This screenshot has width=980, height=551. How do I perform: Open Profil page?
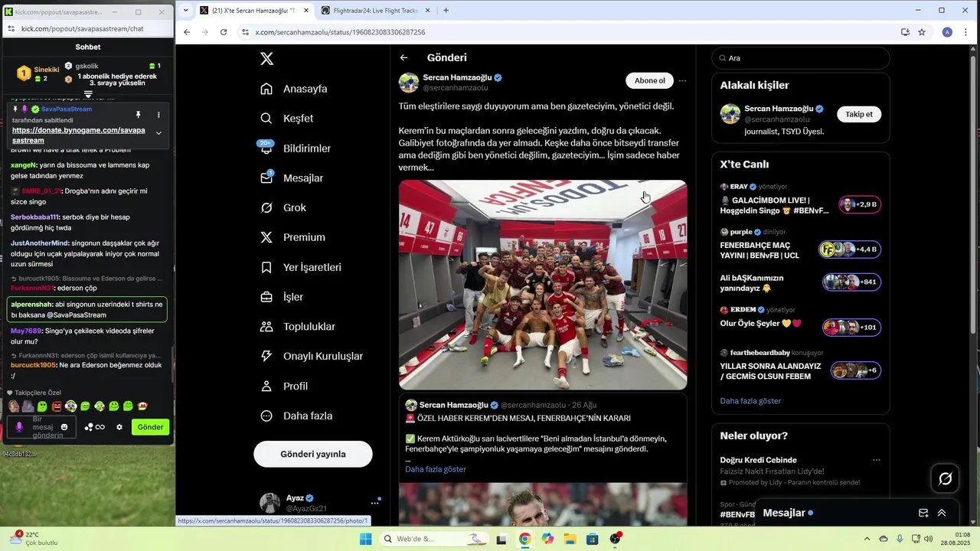[x=284, y=386]
